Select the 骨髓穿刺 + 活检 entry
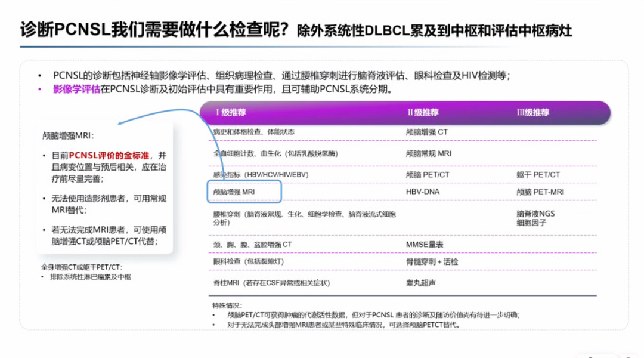Screen dimensions: 644x358 click(432, 262)
